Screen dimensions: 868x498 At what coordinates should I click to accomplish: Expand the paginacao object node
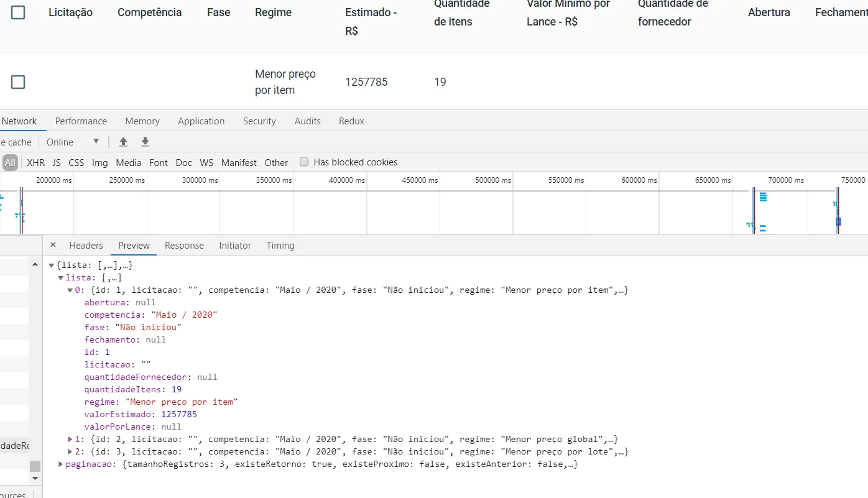pyautogui.click(x=60, y=464)
